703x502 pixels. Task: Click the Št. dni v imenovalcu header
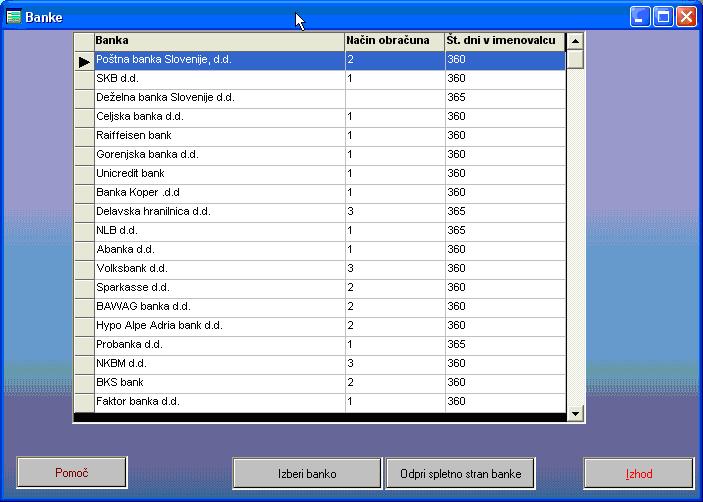coord(503,41)
